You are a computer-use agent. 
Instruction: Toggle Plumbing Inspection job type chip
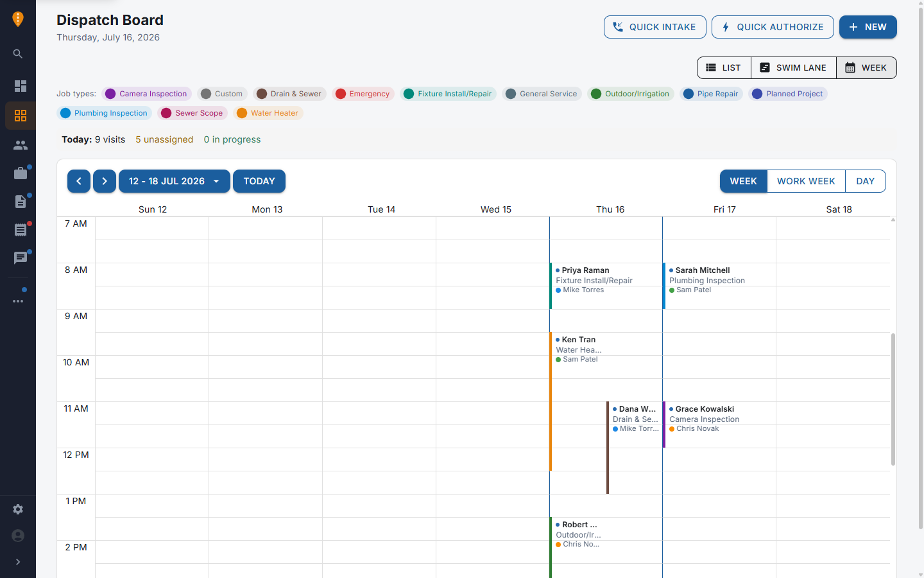point(105,113)
